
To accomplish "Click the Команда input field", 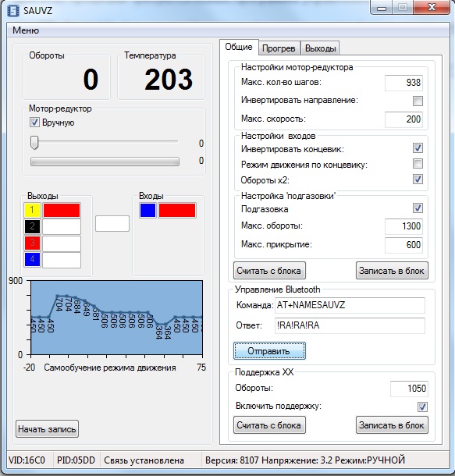I will point(350,305).
